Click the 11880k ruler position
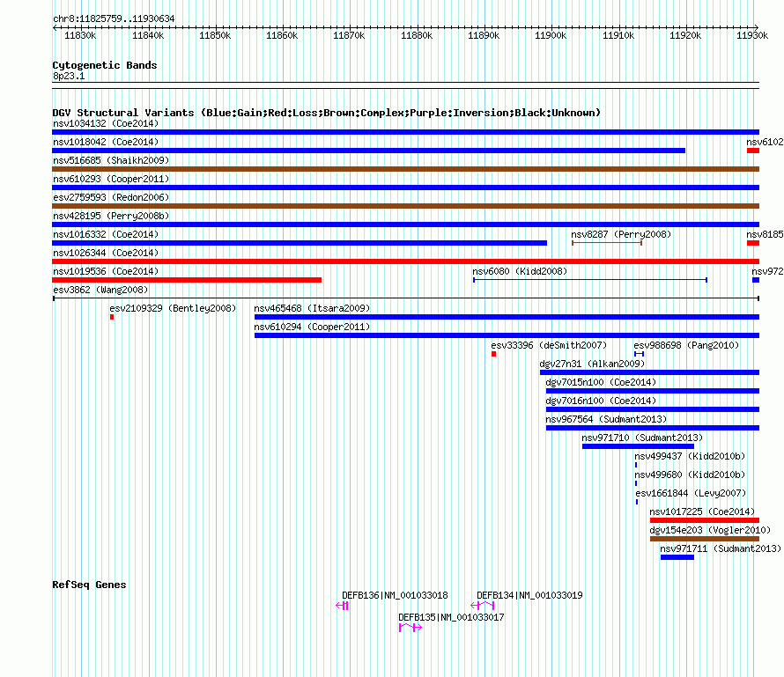This screenshot has width=784, height=677. pos(417,35)
